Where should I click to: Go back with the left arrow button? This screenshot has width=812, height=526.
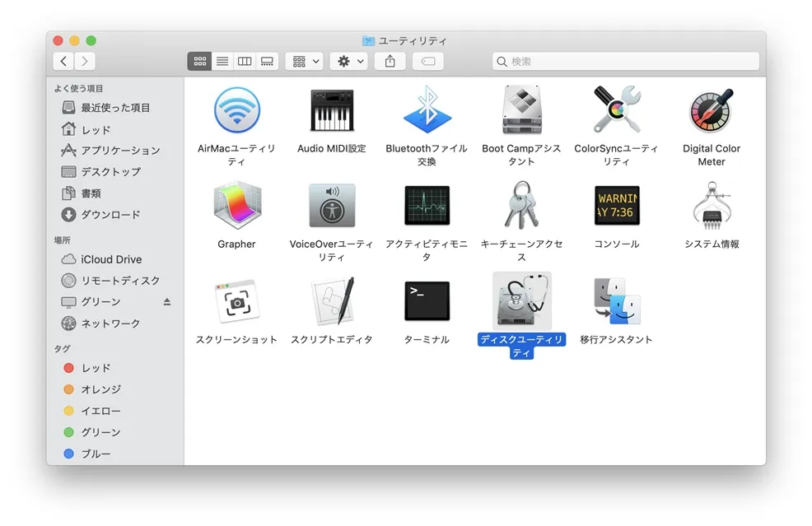63,61
